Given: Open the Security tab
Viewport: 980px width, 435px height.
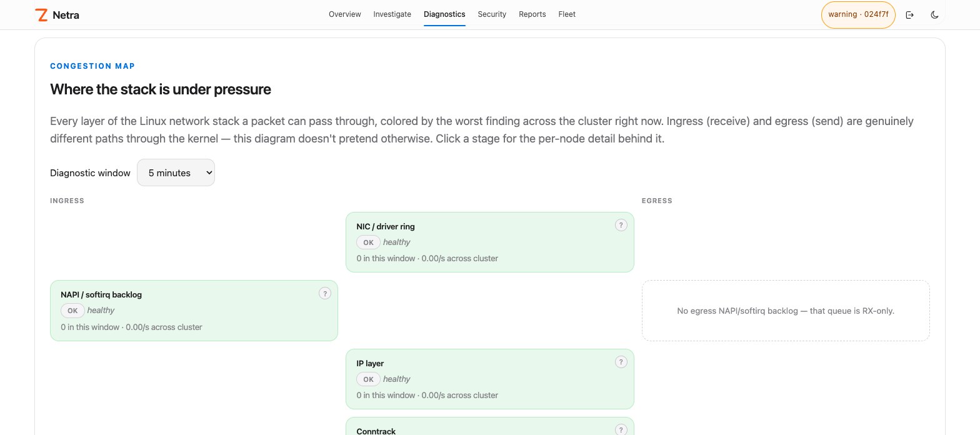Looking at the screenshot, I should pyautogui.click(x=492, y=14).
